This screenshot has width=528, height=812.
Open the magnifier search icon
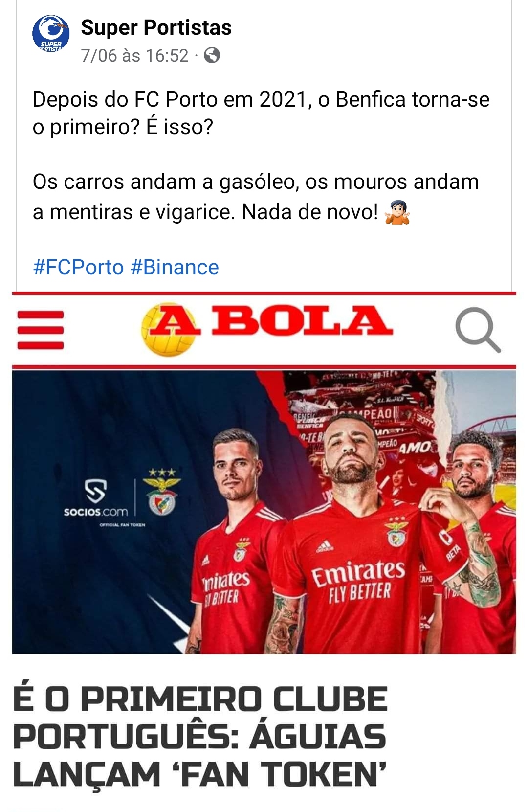coord(478,330)
